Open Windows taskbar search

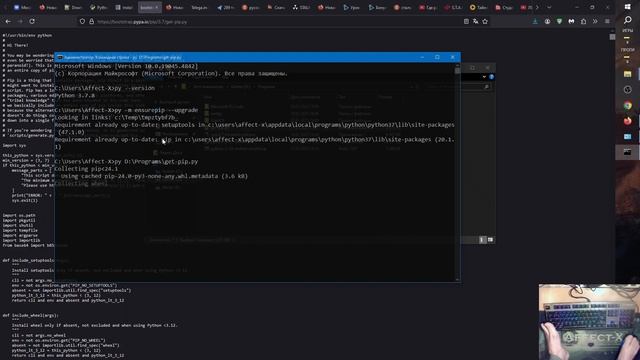click(628, 20)
